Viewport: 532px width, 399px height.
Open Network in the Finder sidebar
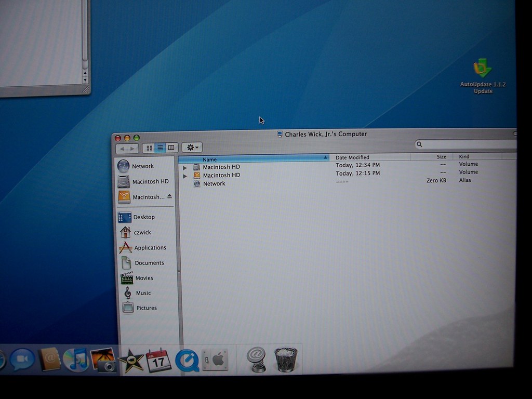pos(136,166)
